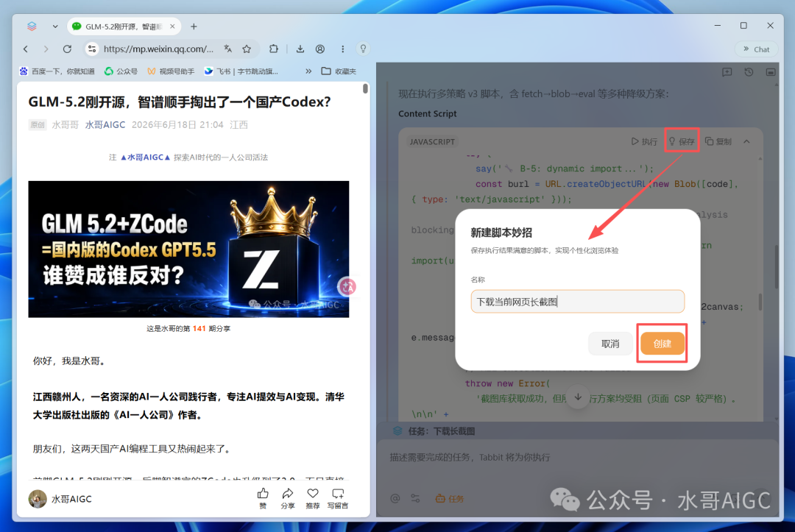This screenshot has height=532, width=795.
Task: Open the 收藏夹 bookmarks folder
Action: [x=339, y=71]
